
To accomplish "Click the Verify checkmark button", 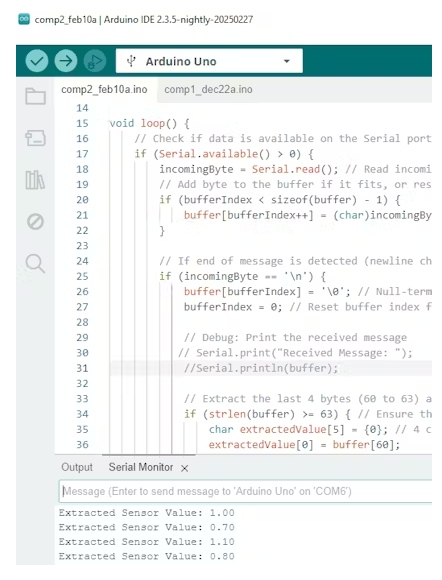I will (x=37, y=61).
